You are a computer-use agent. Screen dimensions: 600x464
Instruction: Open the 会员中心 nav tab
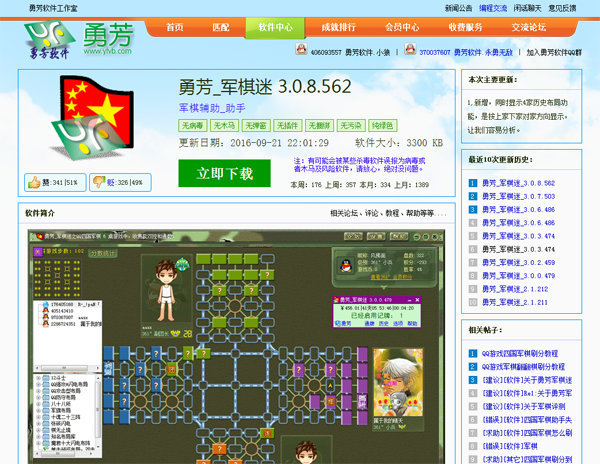(402, 27)
